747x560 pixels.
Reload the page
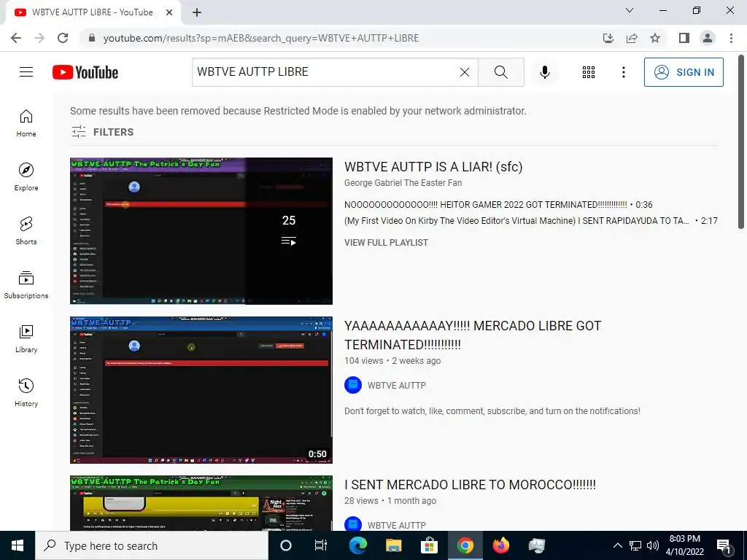[63, 38]
